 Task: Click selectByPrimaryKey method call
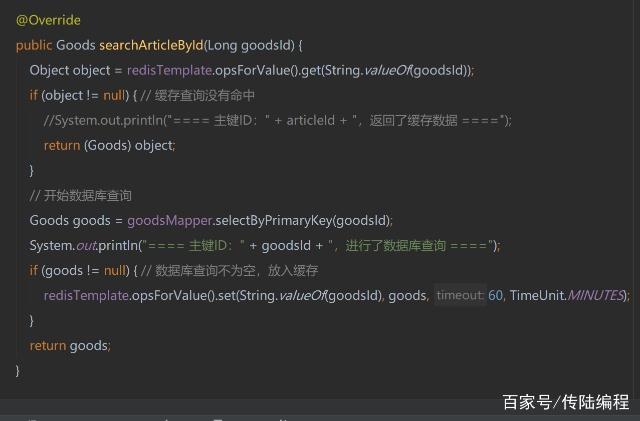pyautogui.click(x=273, y=221)
